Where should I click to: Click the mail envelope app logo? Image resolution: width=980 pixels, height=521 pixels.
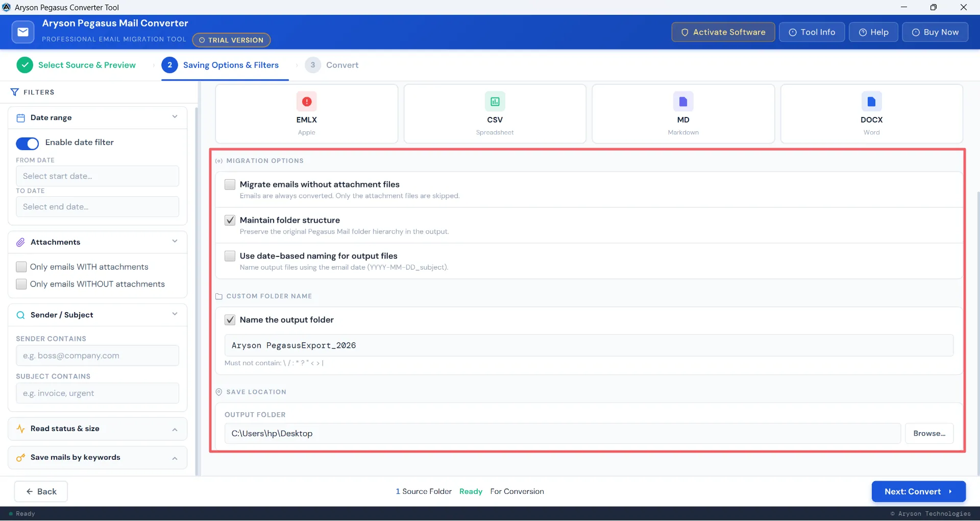click(x=23, y=32)
